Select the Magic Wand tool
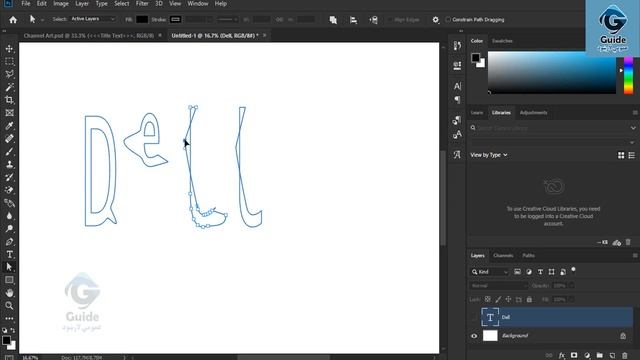The width and height of the screenshot is (640, 360). pyautogui.click(x=9, y=87)
